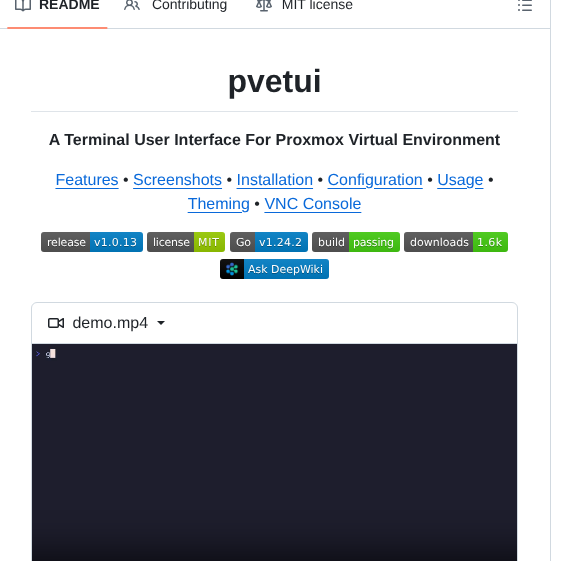Switch to the Contributing tab
This screenshot has width=562, height=561.
point(176,6)
